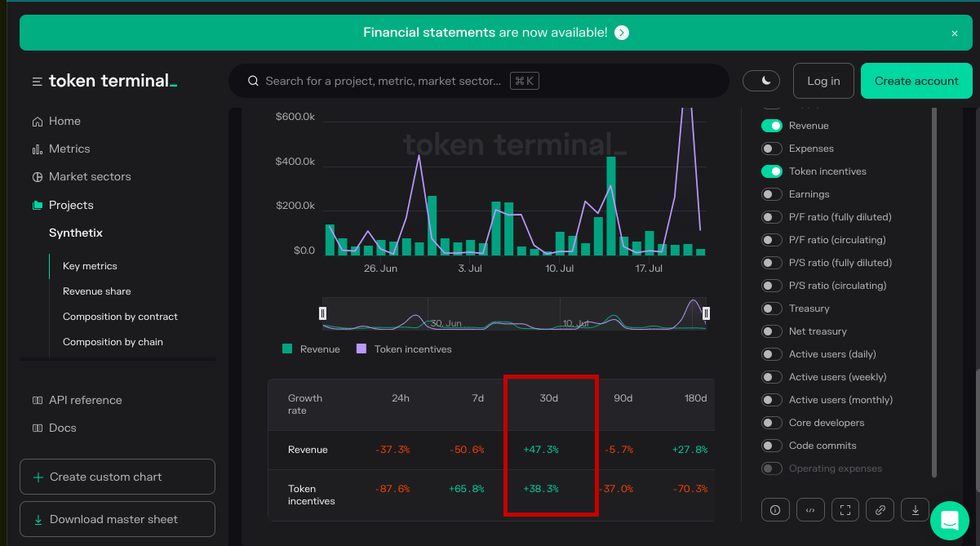This screenshot has width=980, height=546.
Task: Select the 24h growth rate column header
Action: (x=400, y=398)
